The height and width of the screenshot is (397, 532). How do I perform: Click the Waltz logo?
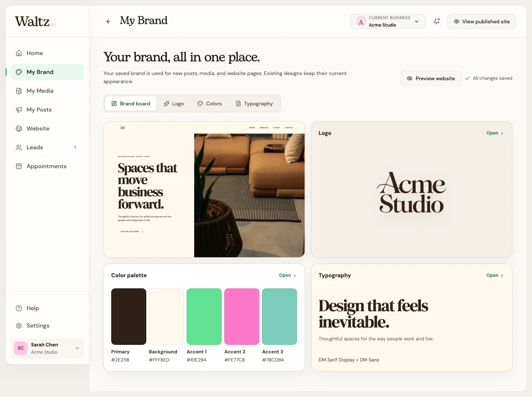coord(35,21)
